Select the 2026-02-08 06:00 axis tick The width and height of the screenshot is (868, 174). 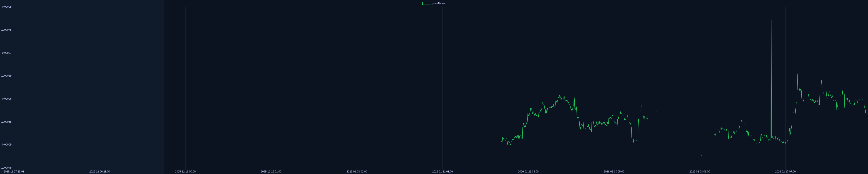click(x=700, y=172)
